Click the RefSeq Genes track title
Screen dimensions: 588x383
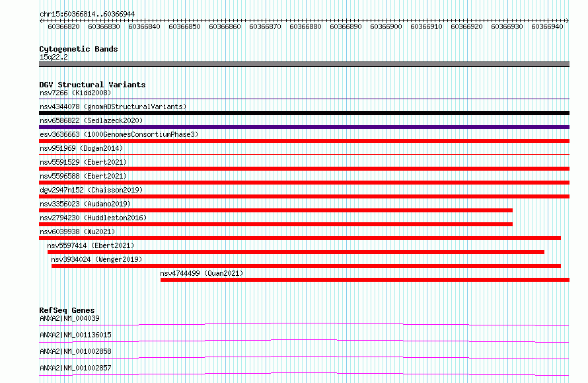67,310
